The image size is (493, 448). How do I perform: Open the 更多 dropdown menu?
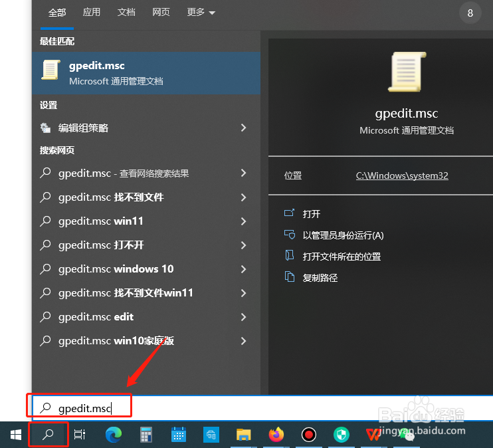201,12
